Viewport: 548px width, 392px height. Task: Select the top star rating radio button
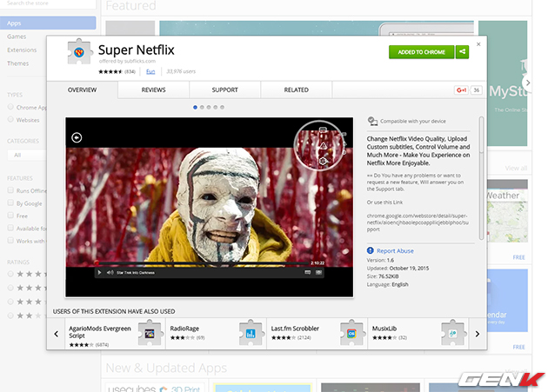click(x=10, y=274)
